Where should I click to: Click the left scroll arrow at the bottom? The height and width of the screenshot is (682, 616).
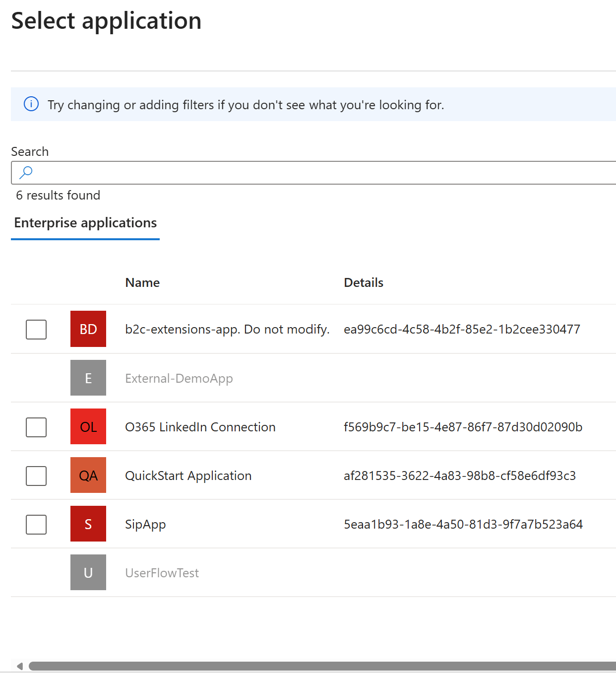(x=20, y=666)
